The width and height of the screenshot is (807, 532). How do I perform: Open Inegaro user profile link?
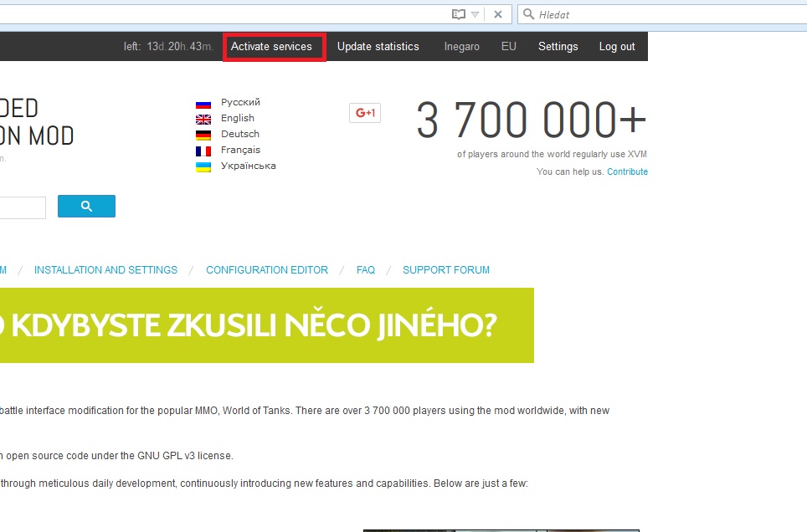(x=461, y=46)
